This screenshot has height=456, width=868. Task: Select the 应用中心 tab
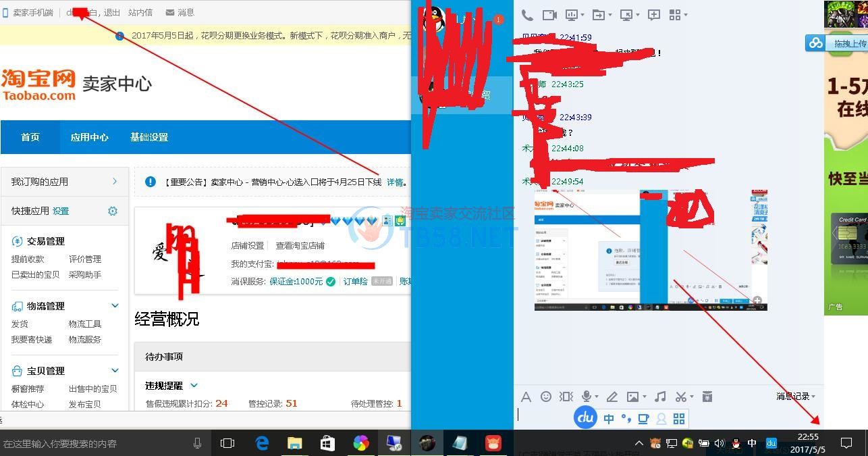90,137
